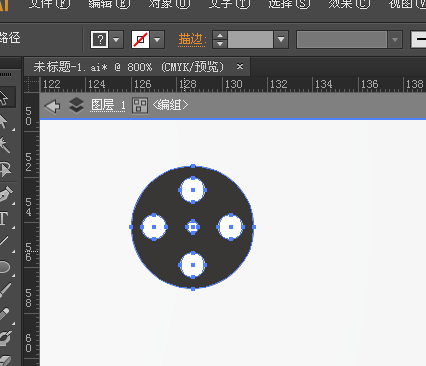Close the 未标题-1.ai document tab

pos(240,67)
